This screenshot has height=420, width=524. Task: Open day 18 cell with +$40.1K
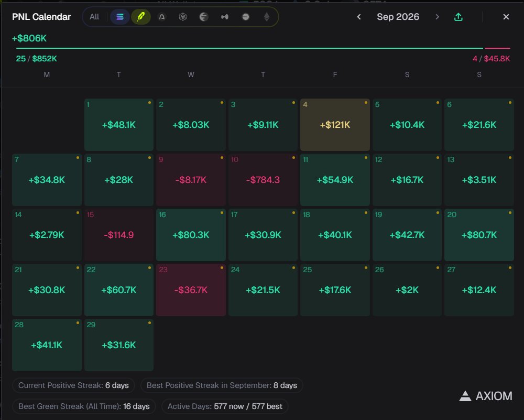point(335,235)
